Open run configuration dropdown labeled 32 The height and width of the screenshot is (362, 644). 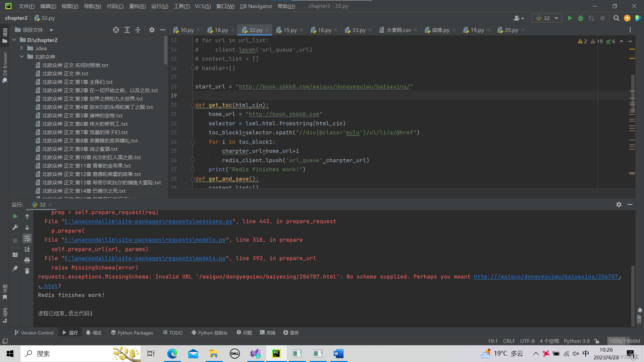[547, 18]
